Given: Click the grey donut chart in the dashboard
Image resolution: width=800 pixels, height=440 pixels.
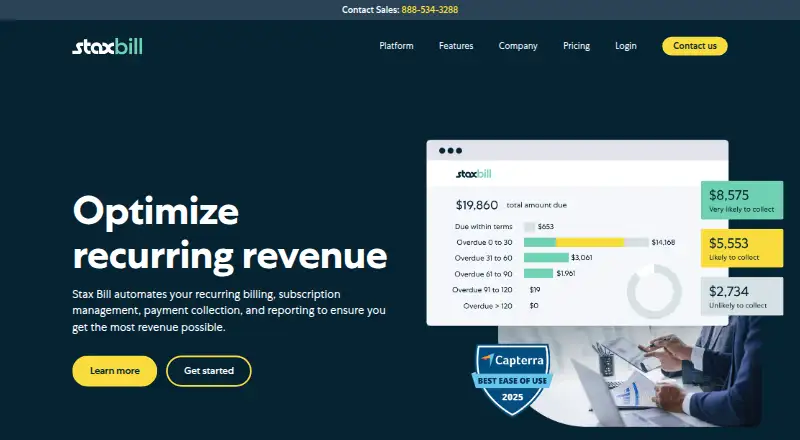Looking at the screenshot, I should pos(654,291).
